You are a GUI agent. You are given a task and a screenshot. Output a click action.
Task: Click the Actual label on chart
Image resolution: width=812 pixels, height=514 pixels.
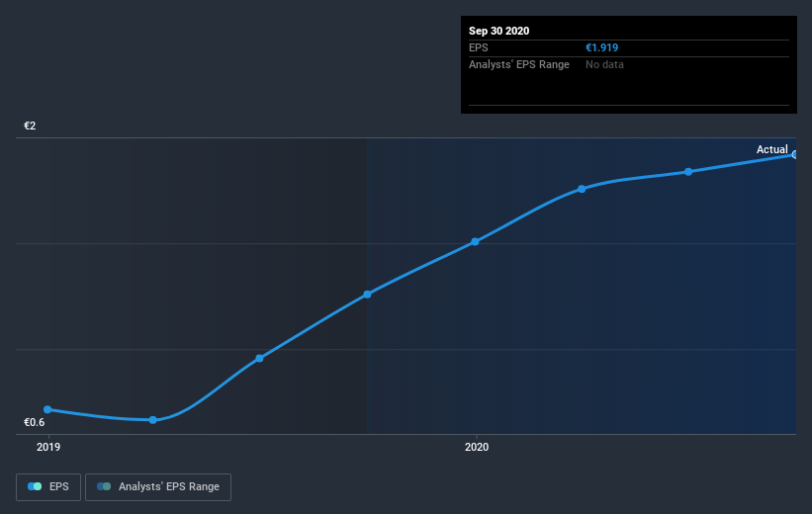771,149
